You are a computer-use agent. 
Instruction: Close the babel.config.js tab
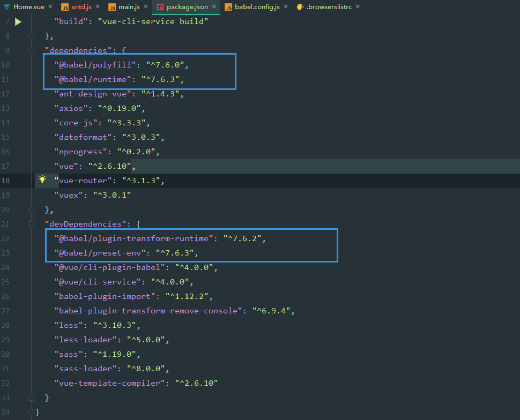[x=286, y=6]
